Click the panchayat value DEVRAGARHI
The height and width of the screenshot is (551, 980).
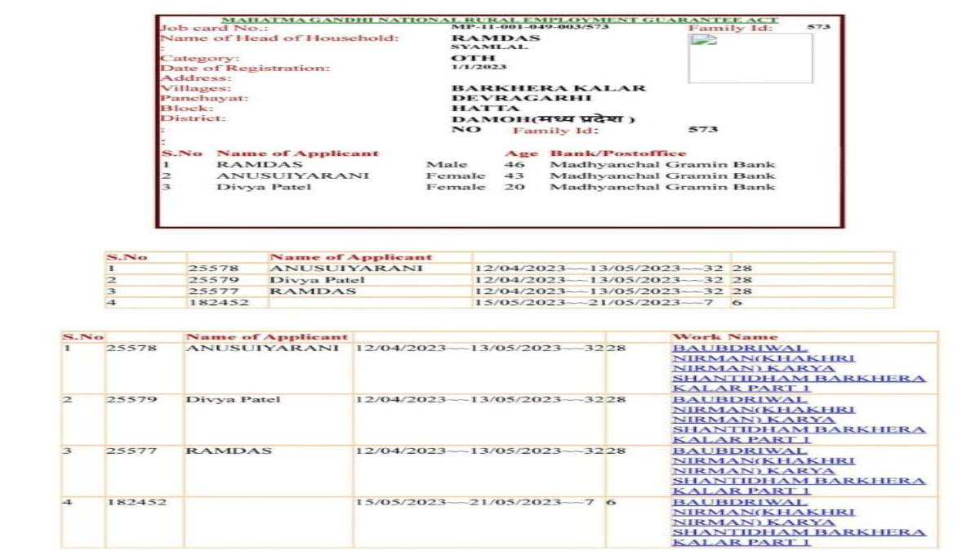click(x=510, y=98)
